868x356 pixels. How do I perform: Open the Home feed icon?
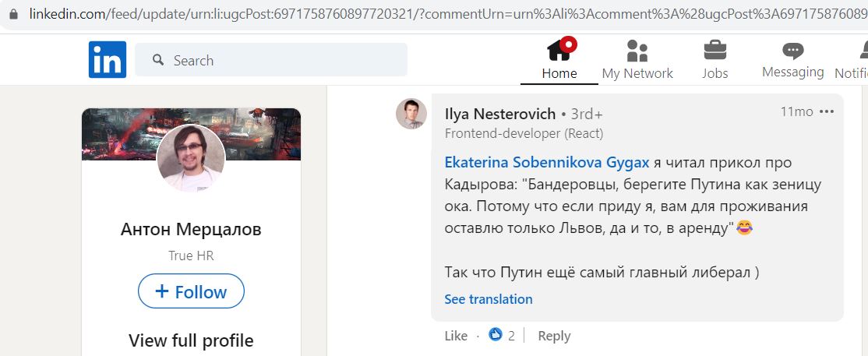click(560, 50)
